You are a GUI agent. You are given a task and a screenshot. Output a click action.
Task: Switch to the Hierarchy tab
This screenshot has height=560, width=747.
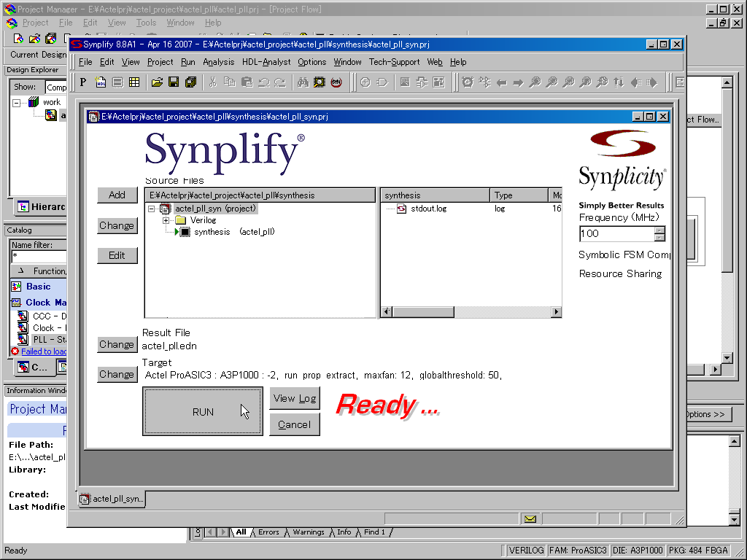[42, 206]
